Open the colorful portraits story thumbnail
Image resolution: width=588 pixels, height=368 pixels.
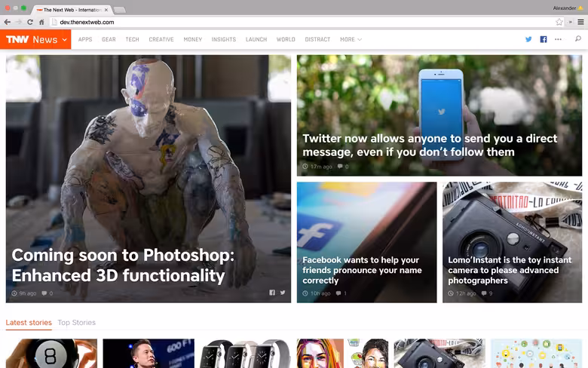[x=343, y=354]
